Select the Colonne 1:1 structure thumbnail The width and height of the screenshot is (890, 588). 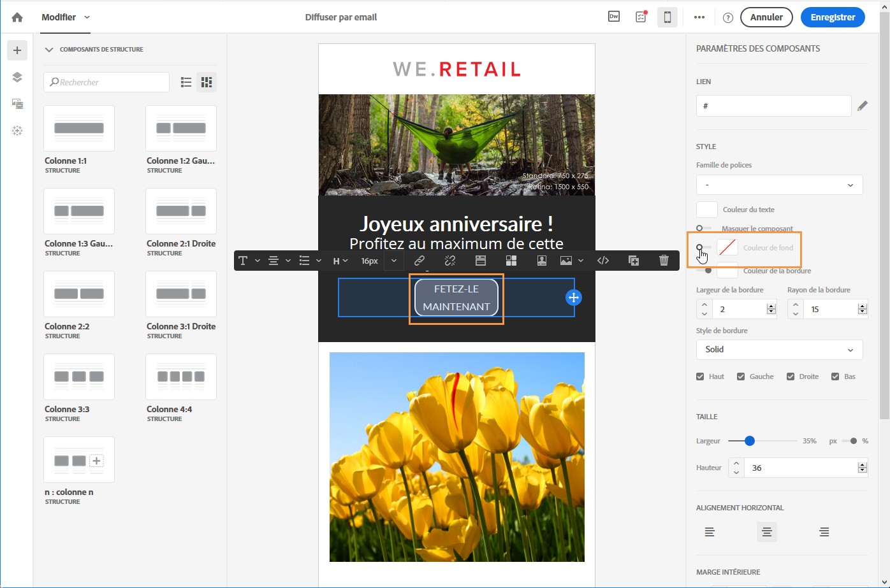pyautogui.click(x=79, y=128)
